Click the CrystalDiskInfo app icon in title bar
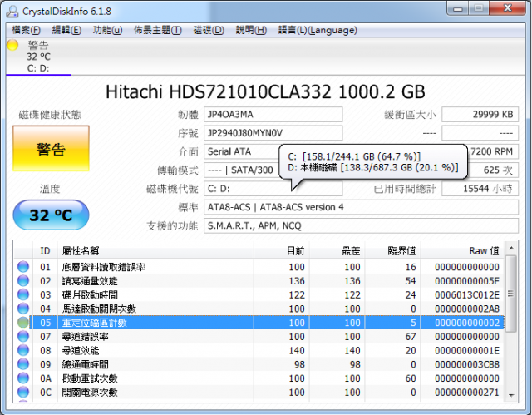This screenshot has height=415, width=532. point(12,11)
